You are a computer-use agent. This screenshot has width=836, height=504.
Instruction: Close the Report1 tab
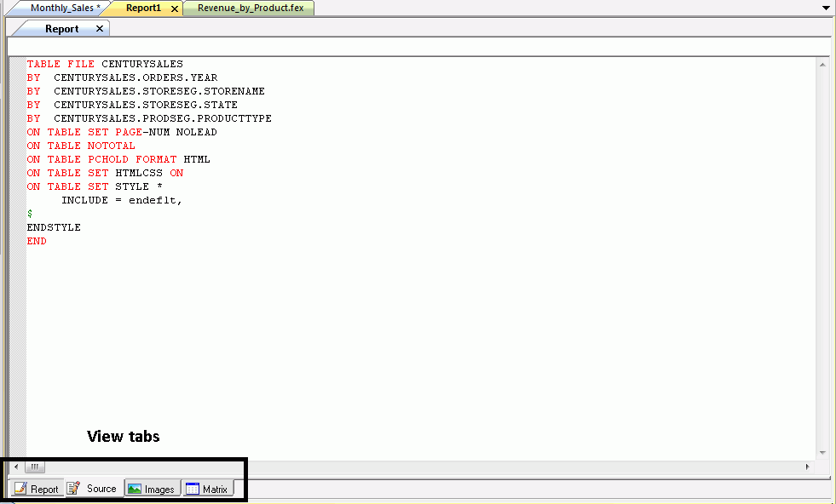[x=175, y=9]
